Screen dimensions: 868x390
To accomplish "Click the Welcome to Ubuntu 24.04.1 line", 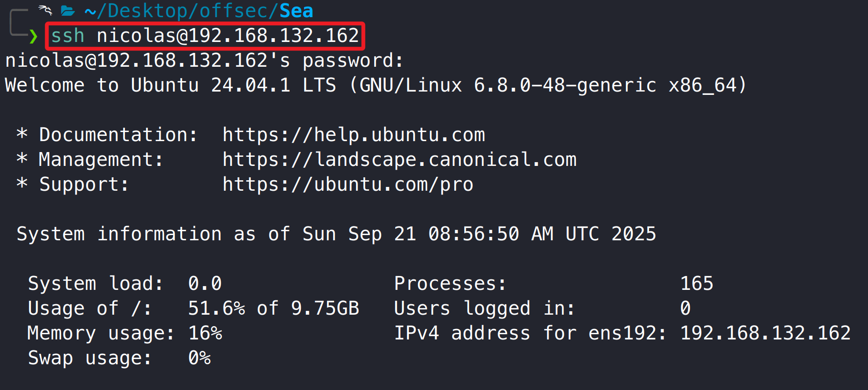I will coord(375,85).
